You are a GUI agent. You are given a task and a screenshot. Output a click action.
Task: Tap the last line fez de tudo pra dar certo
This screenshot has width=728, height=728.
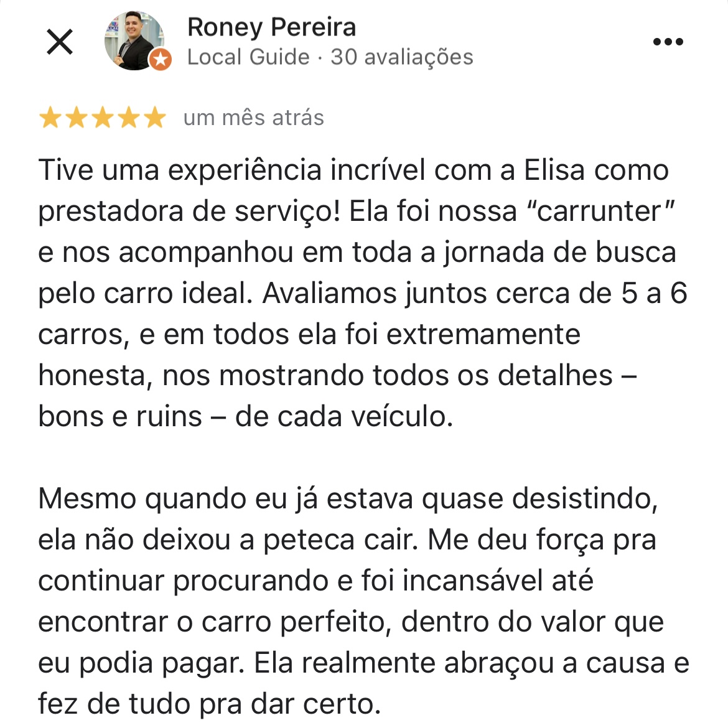[210, 704]
